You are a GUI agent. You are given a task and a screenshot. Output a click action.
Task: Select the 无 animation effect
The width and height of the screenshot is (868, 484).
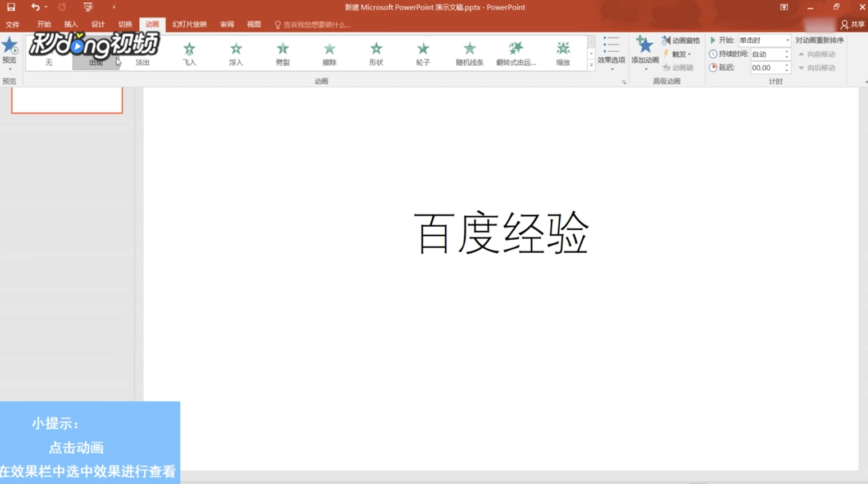point(49,53)
